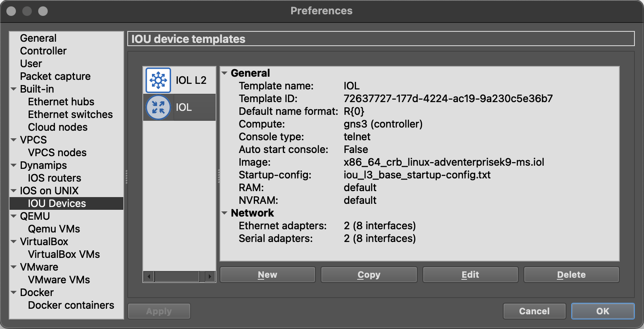Select the IOL L2 switch template icon
Screen dimensions: 644x329
[158, 80]
